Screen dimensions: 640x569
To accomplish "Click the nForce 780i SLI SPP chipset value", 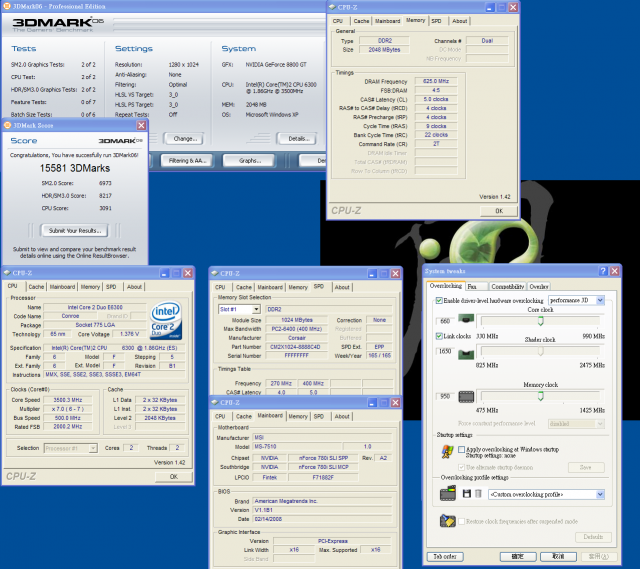I will 323,458.
